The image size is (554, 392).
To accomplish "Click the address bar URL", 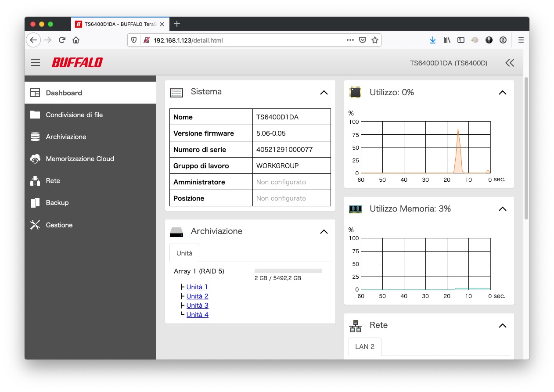I will click(x=188, y=40).
